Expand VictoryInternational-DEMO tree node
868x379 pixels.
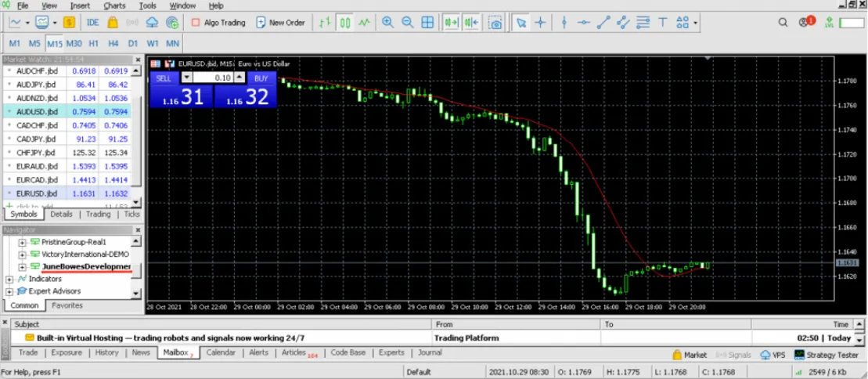(23, 254)
